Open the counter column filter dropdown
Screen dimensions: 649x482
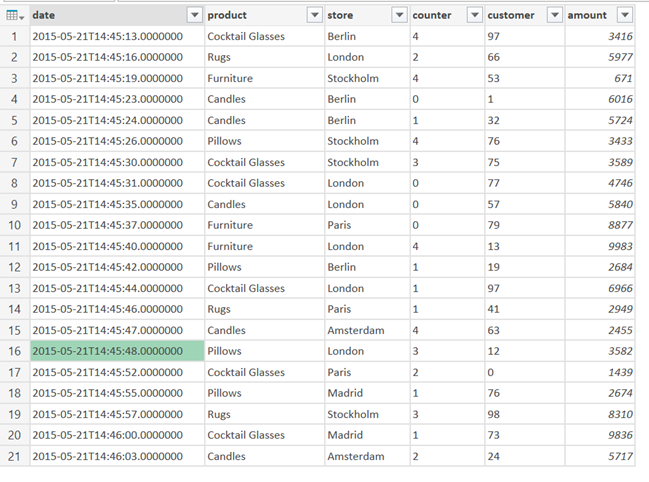[475, 15]
